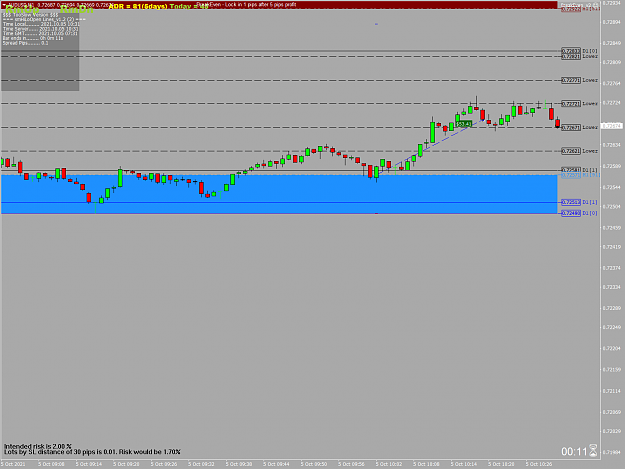Click the chart header dropdown triangle before AUDUSD
The height and width of the screenshot is (469, 625).
point(5,5)
